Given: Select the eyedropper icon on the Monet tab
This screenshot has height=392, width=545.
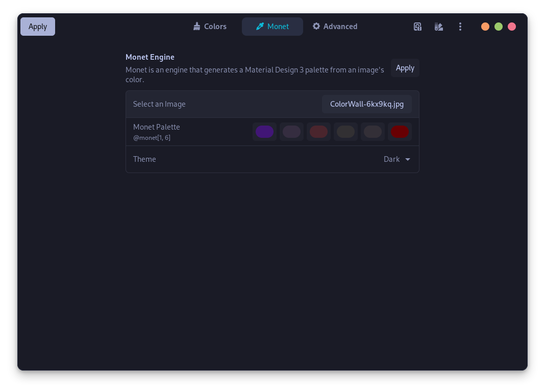Looking at the screenshot, I should 260,26.
